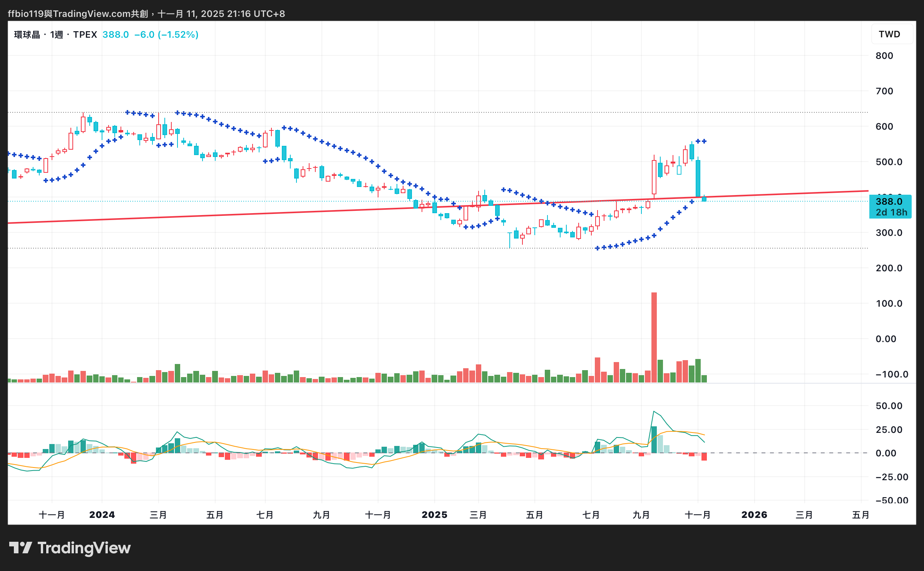Open the TWD currency selector

[889, 34]
